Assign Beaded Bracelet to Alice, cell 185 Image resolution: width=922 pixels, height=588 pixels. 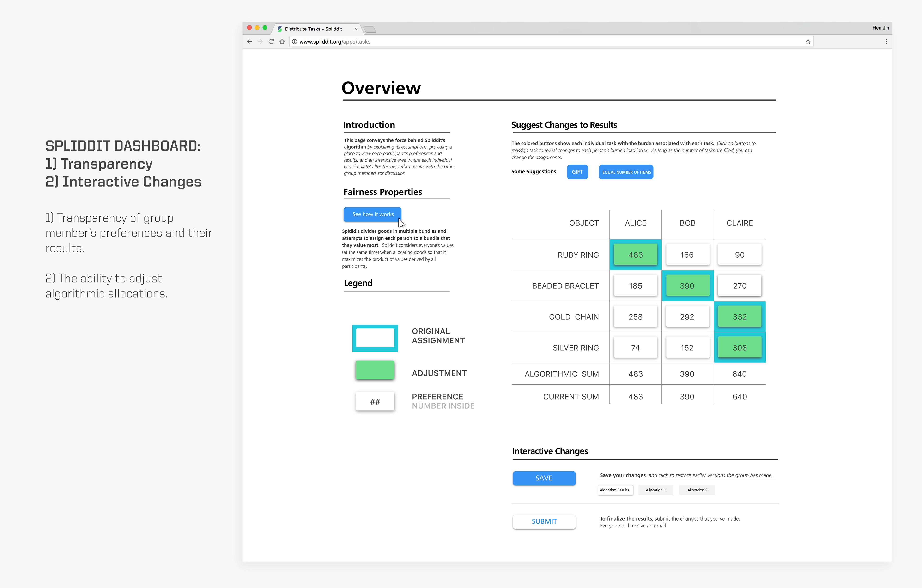[x=635, y=285]
